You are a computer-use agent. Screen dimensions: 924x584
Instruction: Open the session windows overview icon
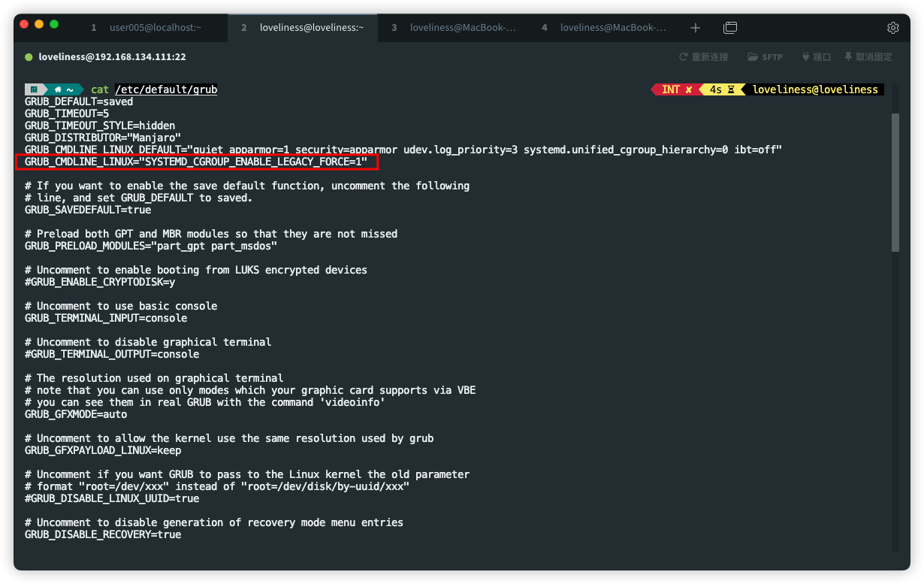(730, 28)
